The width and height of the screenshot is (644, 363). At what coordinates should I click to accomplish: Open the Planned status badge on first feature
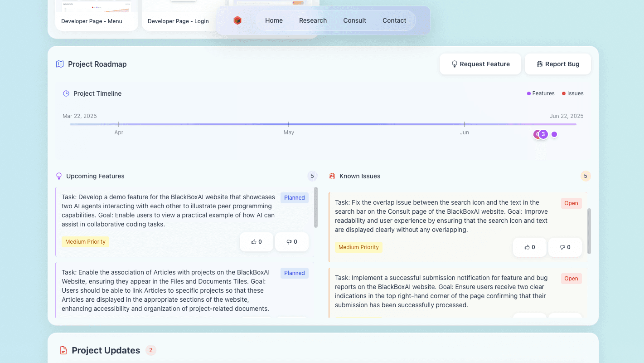(294, 197)
